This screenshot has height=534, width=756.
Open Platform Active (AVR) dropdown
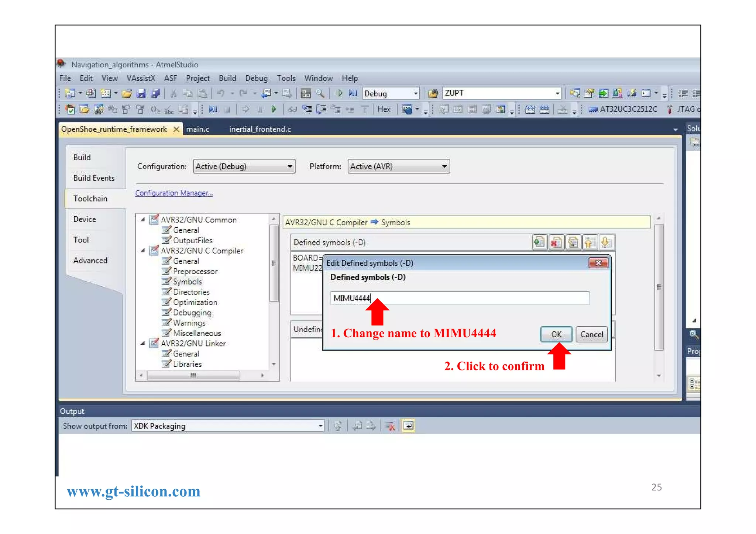coord(398,166)
